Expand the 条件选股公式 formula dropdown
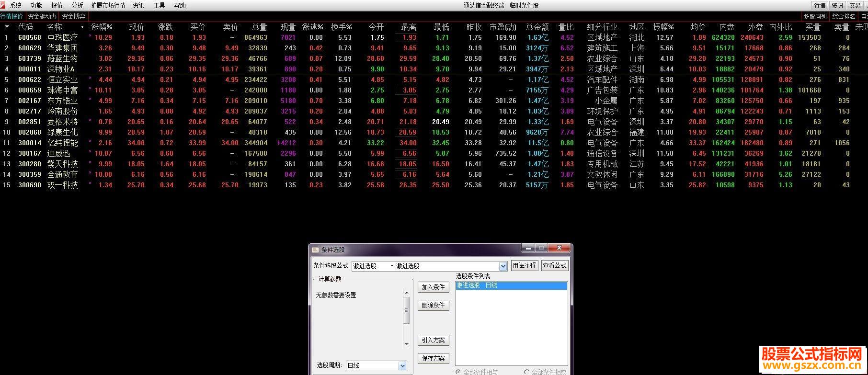 [x=503, y=266]
